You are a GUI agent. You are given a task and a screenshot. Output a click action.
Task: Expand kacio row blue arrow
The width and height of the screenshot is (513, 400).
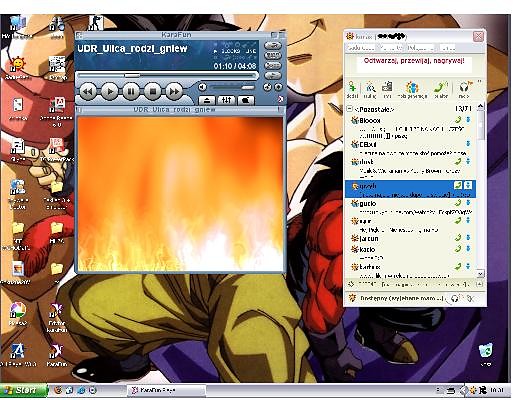468,249
